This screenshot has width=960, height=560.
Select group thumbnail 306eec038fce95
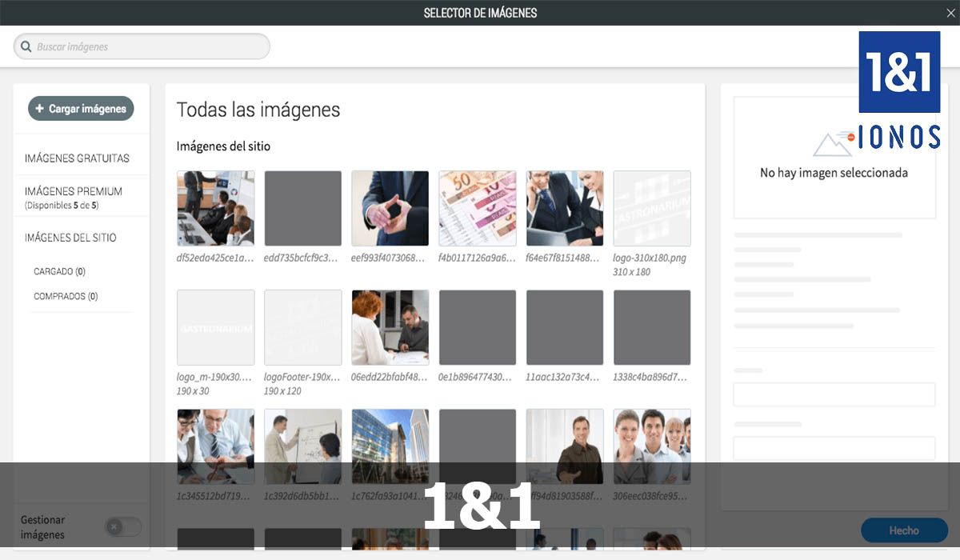coord(652,446)
